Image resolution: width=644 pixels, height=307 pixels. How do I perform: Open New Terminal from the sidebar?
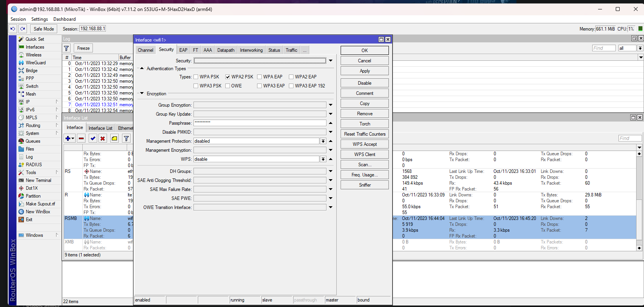[x=38, y=180]
